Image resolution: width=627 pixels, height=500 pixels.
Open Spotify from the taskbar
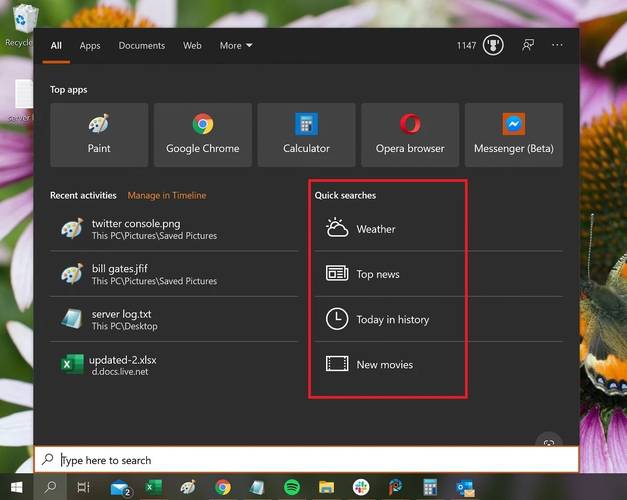292,487
